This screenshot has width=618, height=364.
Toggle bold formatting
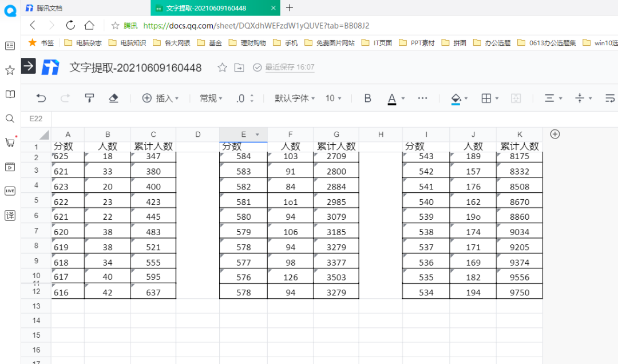pyautogui.click(x=368, y=98)
